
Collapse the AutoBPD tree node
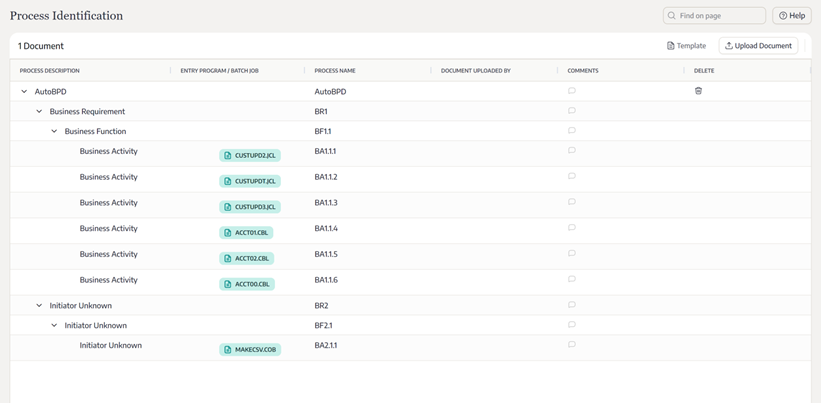click(x=24, y=92)
